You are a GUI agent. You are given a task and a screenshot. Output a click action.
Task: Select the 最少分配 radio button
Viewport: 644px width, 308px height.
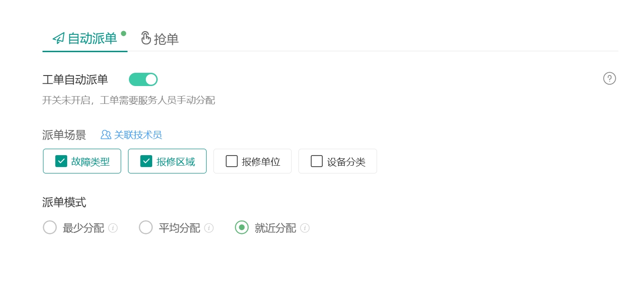50,227
